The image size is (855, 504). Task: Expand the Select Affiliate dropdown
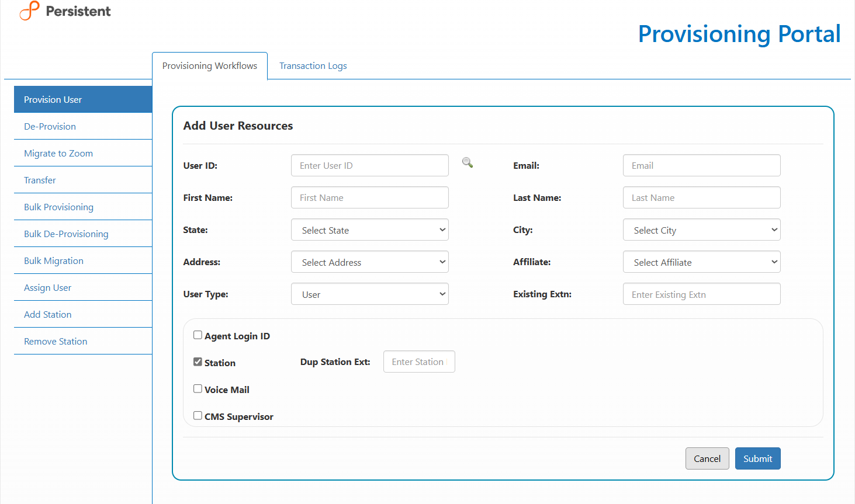(x=702, y=262)
